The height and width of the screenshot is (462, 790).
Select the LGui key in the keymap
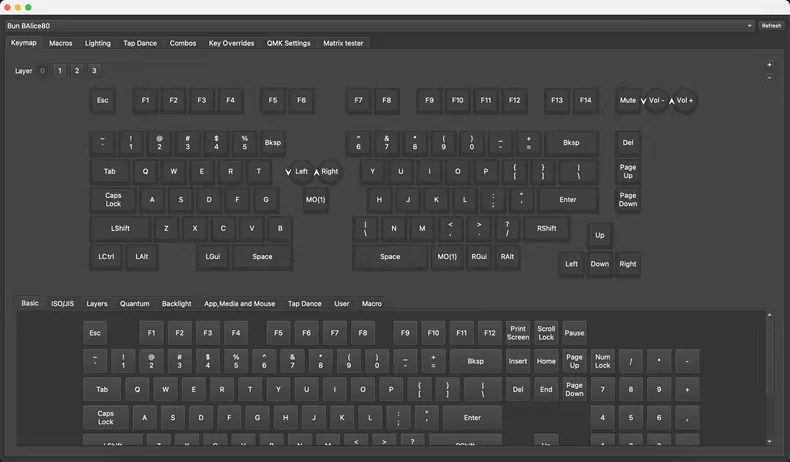(213, 256)
